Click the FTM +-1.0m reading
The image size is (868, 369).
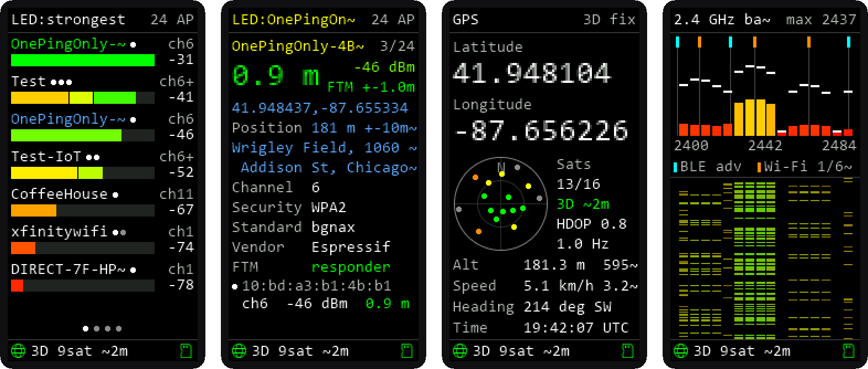click(371, 87)
